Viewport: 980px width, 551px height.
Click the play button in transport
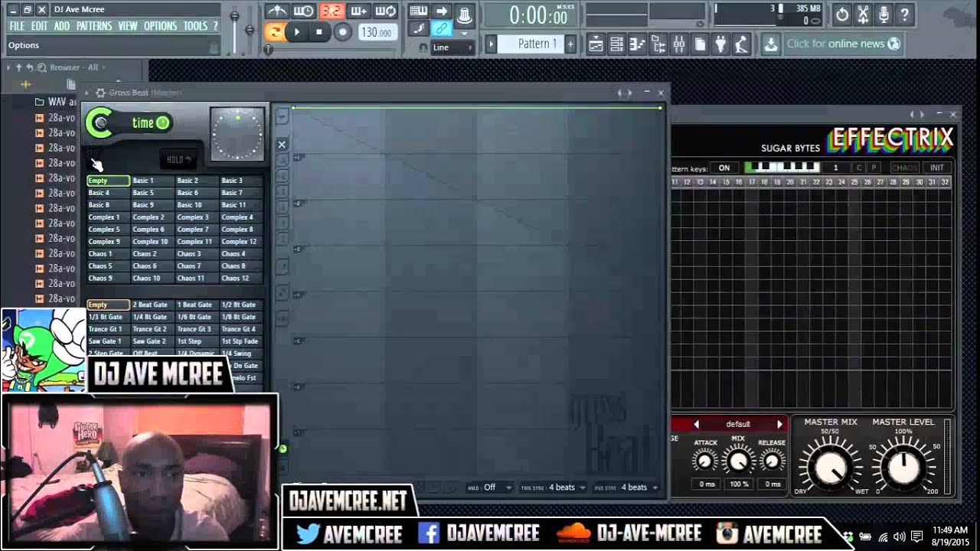[297, 32]
